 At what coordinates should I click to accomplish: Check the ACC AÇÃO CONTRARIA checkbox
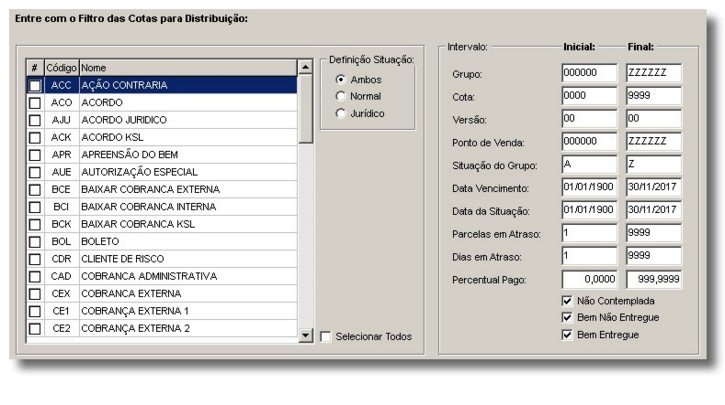[x=35, y=86]
